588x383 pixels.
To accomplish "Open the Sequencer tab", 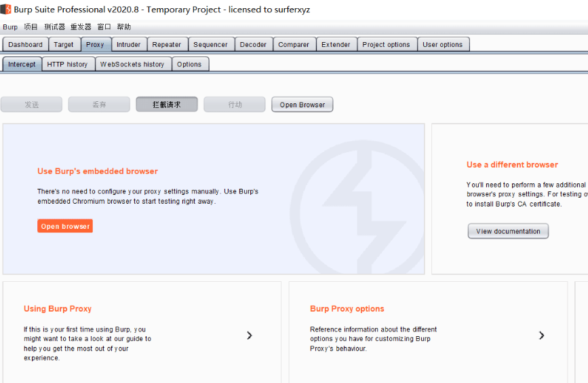I will (210, 44).
